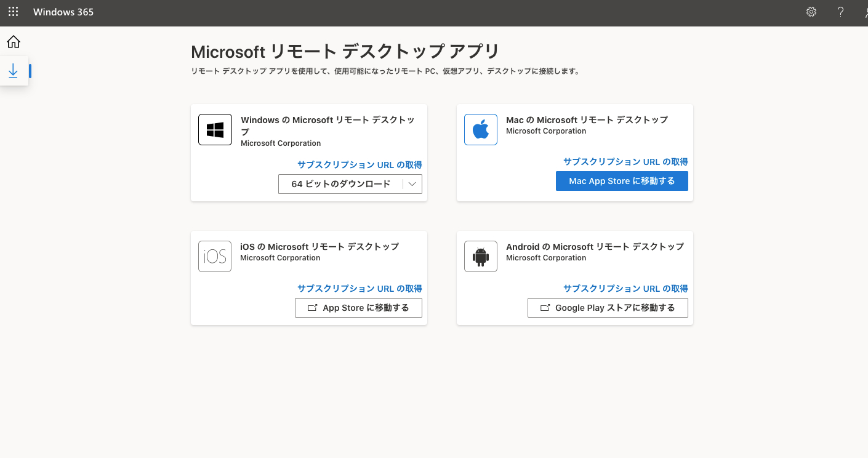Click Google Play ストアに移動する button
The image size is (868, 458).
(608, 308)
